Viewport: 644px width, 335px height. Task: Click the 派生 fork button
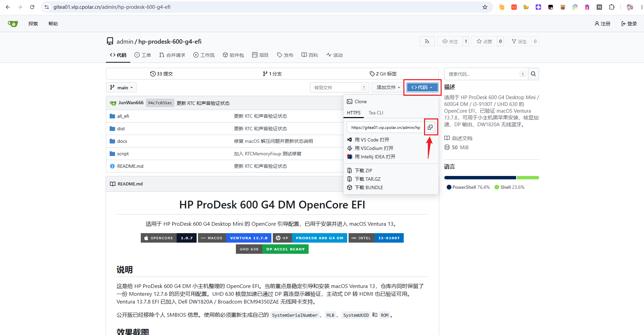coord(519,41)
